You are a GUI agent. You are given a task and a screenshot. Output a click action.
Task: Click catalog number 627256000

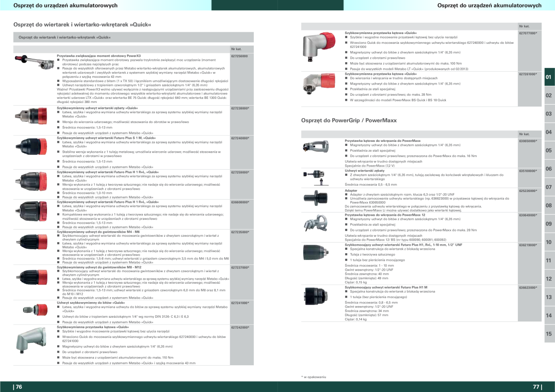(x=239, y=55)
